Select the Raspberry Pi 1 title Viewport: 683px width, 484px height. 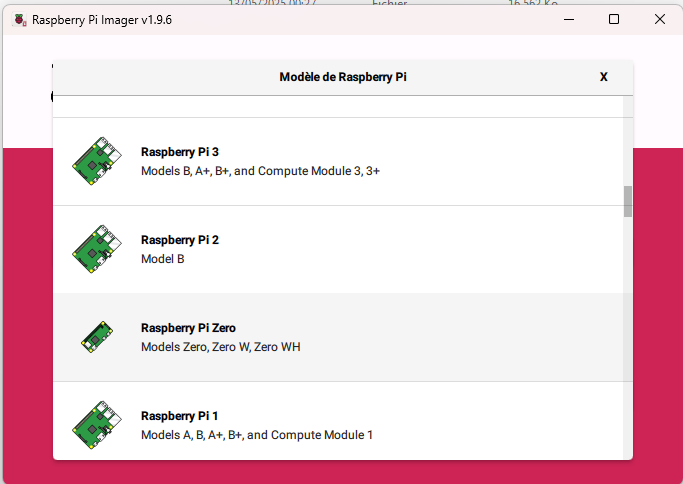(x=179, y=416)
